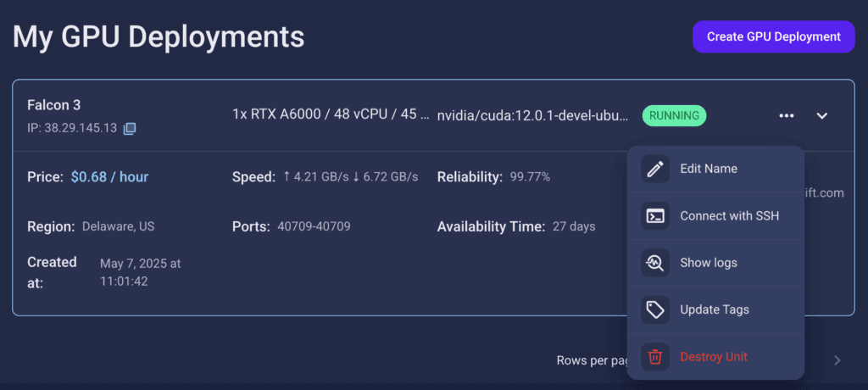Image resolution: width=868 pixels, height=390 pixels.
Task: Click the magnifier logs icon
Action: (x=655, y=263)
